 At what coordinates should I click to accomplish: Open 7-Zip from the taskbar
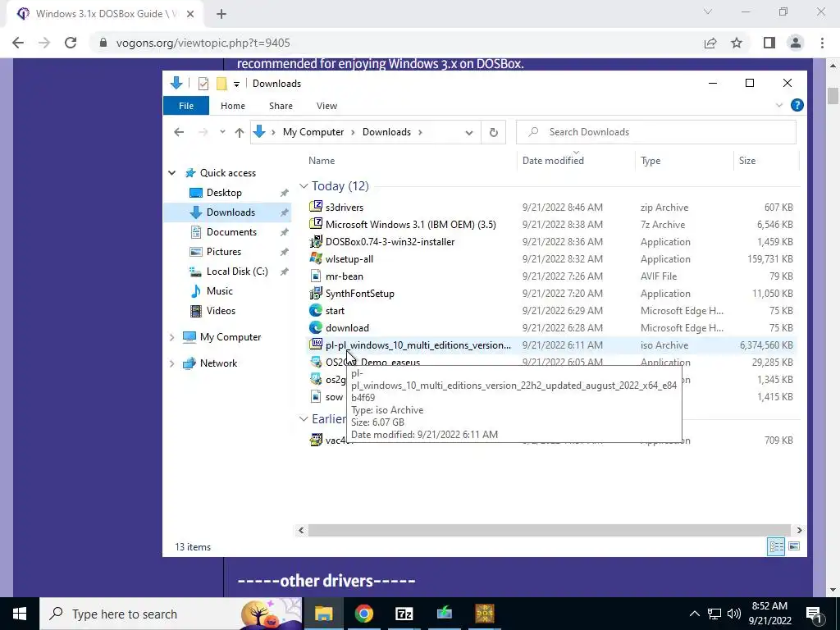pyautogui.click(x=404, y=614)
